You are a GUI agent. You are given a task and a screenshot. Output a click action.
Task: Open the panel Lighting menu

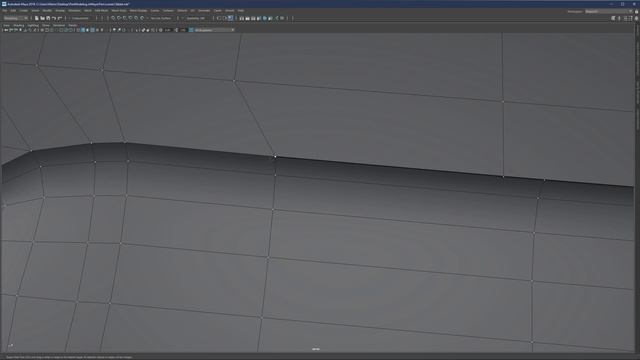point(33,25)
